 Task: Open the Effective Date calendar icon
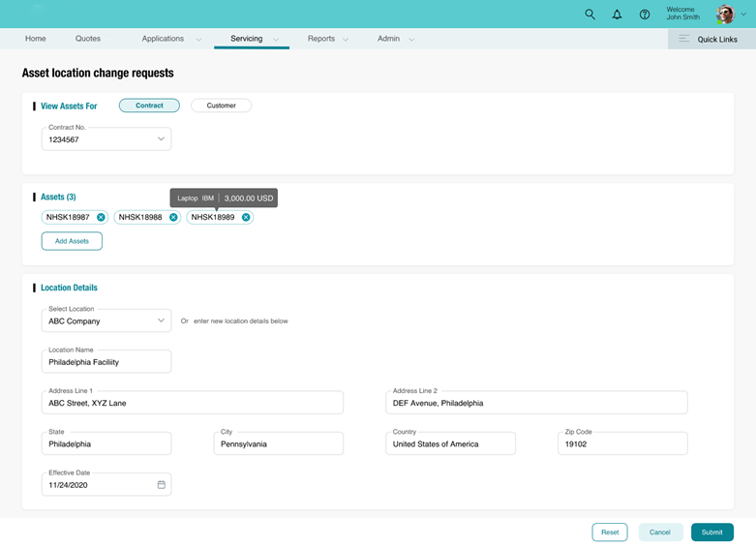pyautogui.click(x=161, y=485)
